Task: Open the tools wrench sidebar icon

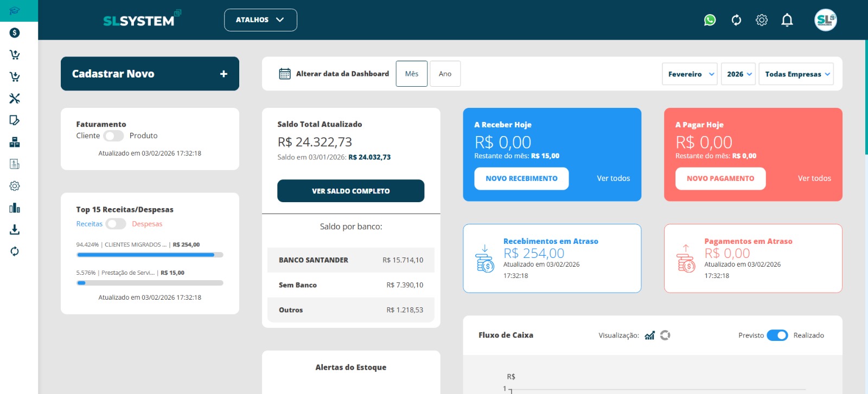Action: click(15, 98)
